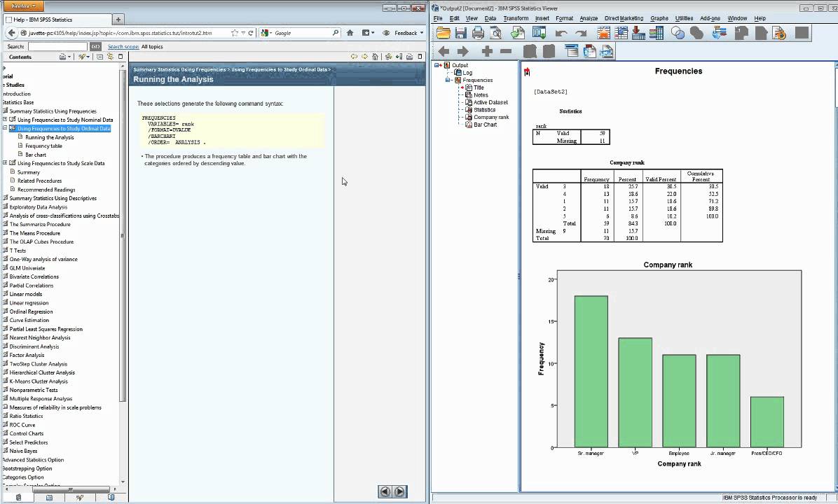The height and width of the screenshot is (504, 838).
Task: Open the Transform menu
Action: (x=516, y=18)
